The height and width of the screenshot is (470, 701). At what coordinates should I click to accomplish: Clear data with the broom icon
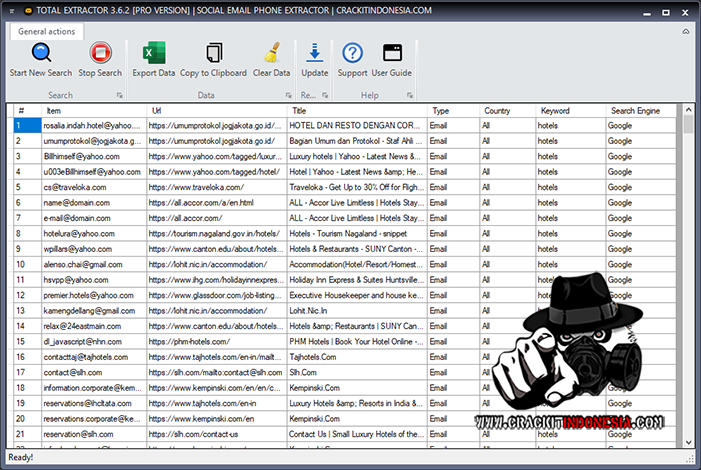tap(271, 54)
